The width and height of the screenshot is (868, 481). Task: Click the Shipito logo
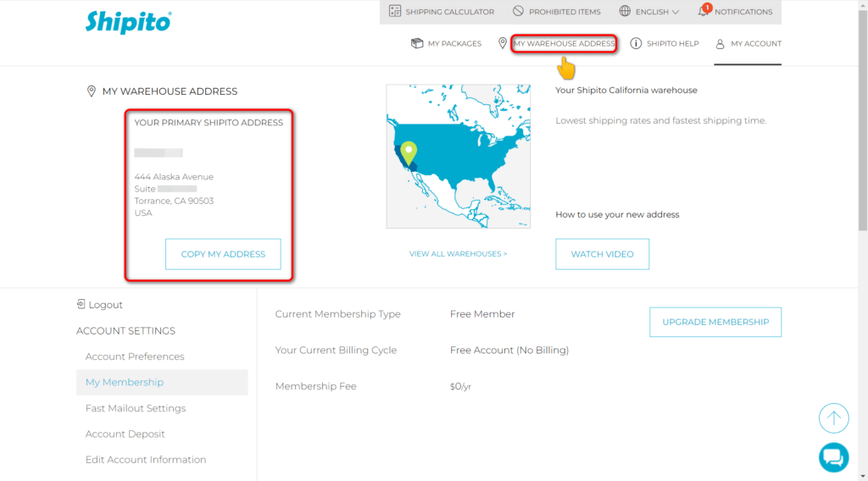pos(129,22)
